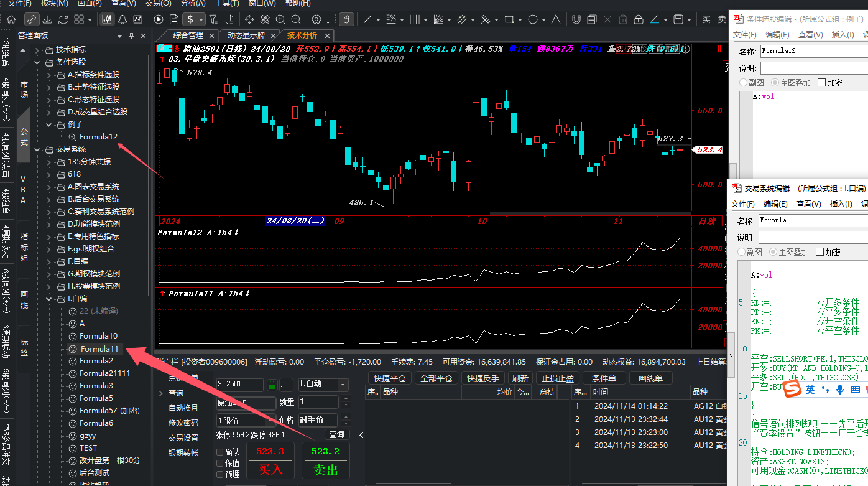This screenshot has width=868, height=486.
Task: Select Formula12 in the tree
Action: click(98, 137)
